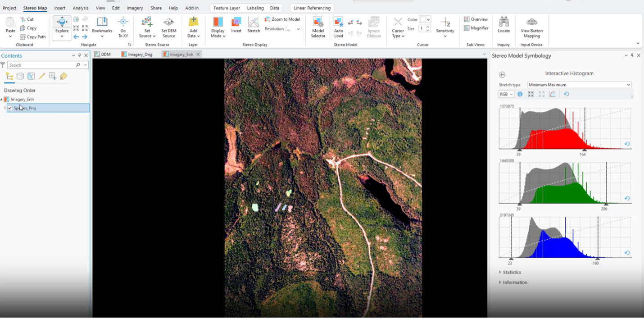644x319 pixels.
Task: Click the List By Labeling tag icon
Action: pyautogui.click(x=63, y=76)
